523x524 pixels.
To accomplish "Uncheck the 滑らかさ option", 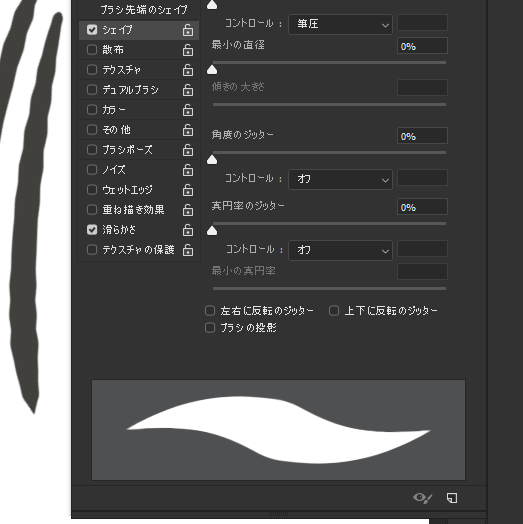I will coord(92,230).
